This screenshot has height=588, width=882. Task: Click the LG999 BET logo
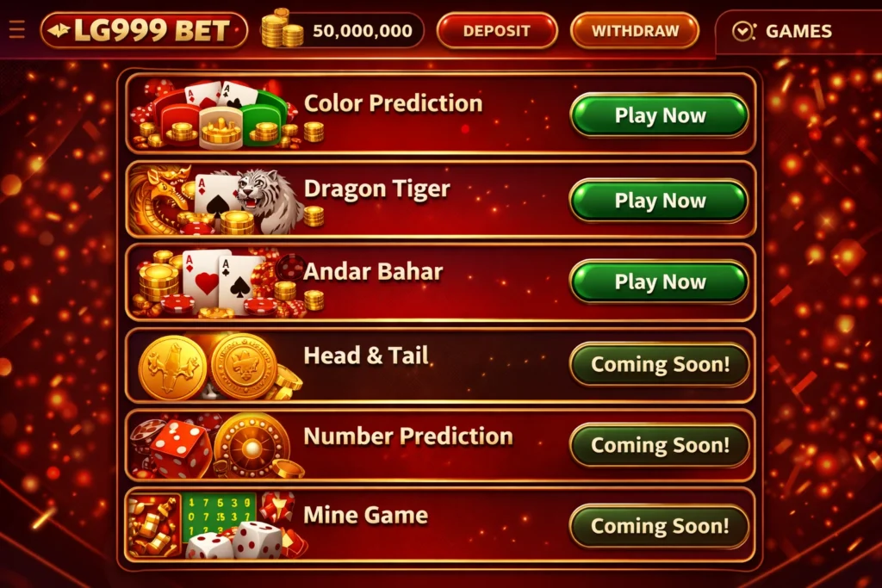144,30
